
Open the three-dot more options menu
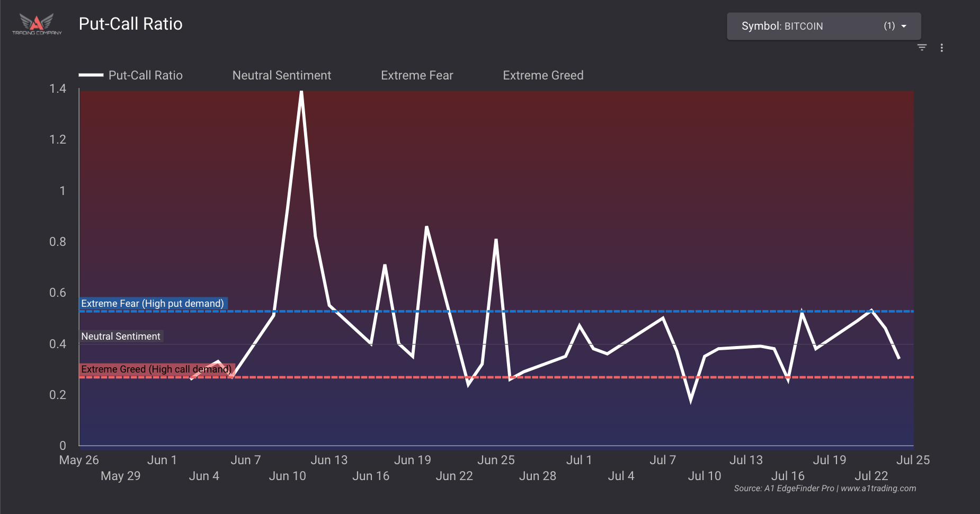941,48
